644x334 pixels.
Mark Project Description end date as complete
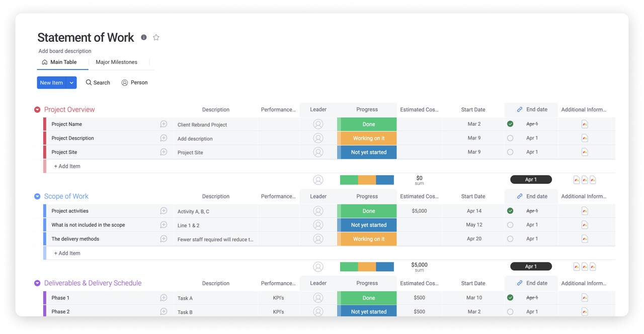[510, 138]
